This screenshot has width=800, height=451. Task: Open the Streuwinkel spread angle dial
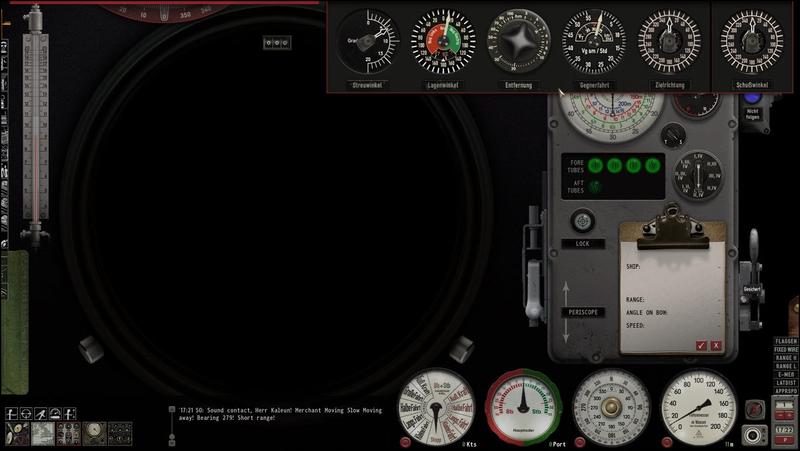point(367,41)
